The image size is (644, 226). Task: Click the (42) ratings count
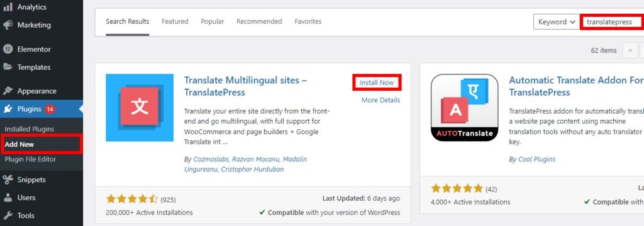tap(491, 189)
